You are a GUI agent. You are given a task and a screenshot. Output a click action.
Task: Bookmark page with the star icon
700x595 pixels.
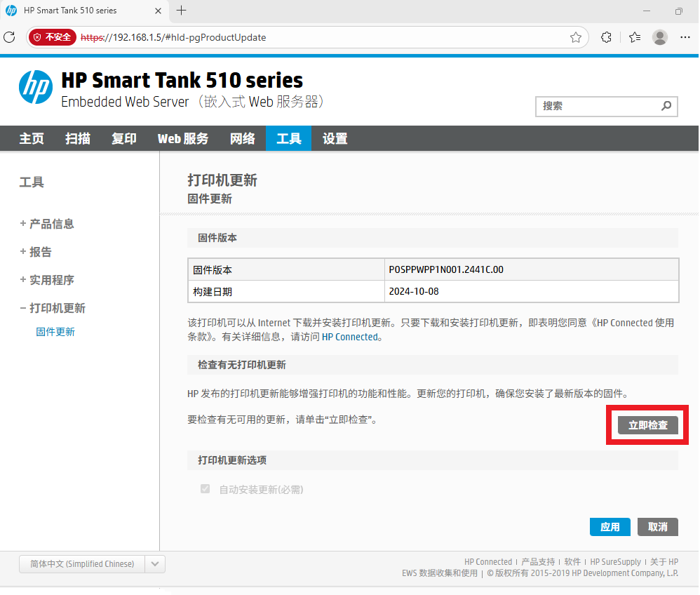pyautogui.click(x=576, y=37)
